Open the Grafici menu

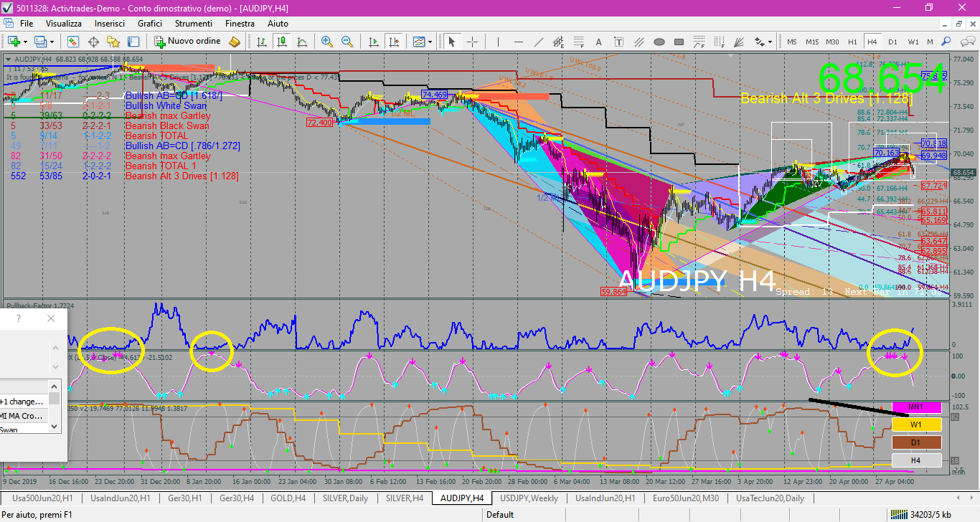tap(150, 24)
